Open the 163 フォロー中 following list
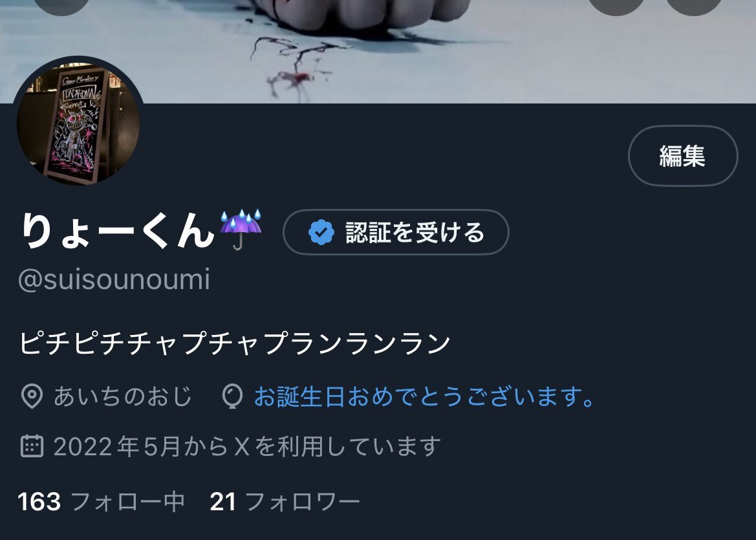 pos(102,501)
